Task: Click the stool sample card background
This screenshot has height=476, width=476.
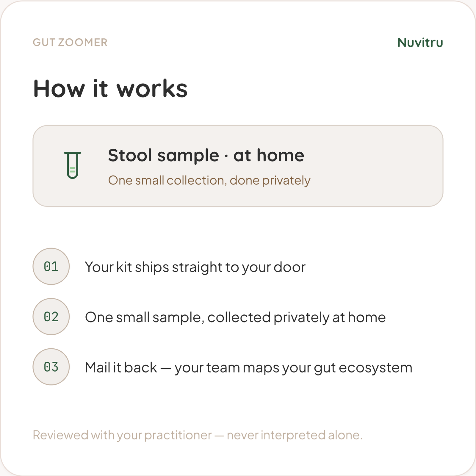Action: (x=238, y=166)
